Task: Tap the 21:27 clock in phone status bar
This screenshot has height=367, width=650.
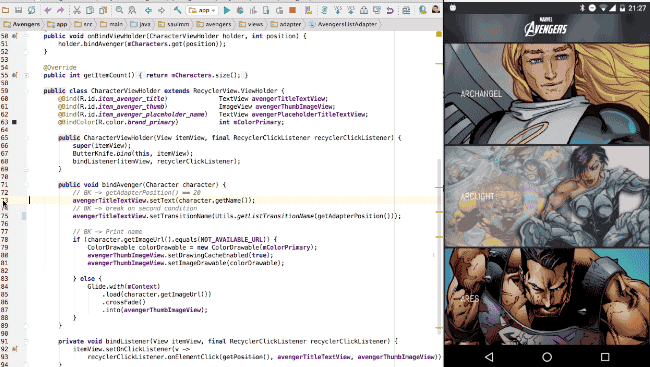Action: (637, 8)
